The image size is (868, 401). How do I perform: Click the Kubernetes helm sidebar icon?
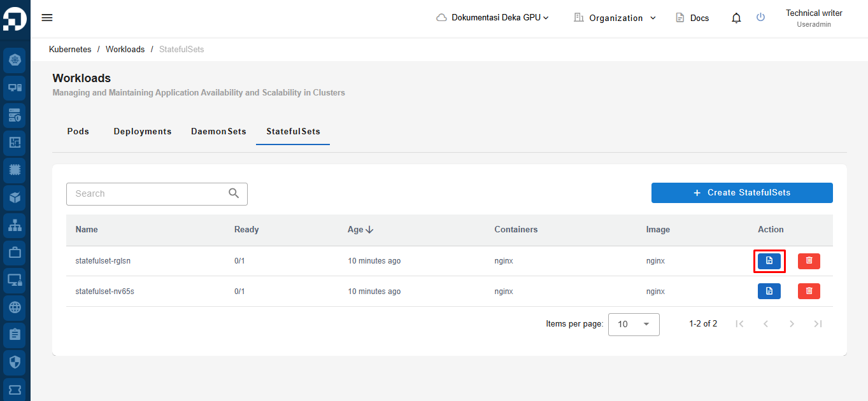click(x=15, y=60)
